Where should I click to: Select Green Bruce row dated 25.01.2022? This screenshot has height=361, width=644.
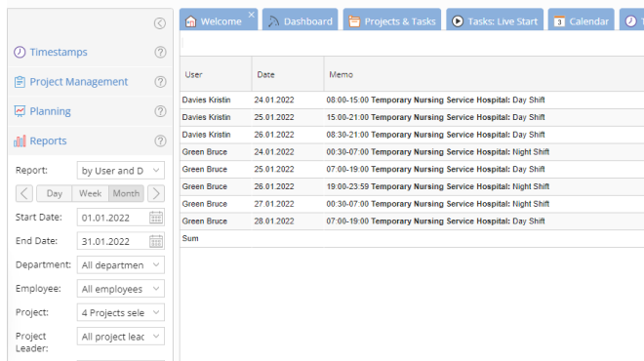(412, 169)
